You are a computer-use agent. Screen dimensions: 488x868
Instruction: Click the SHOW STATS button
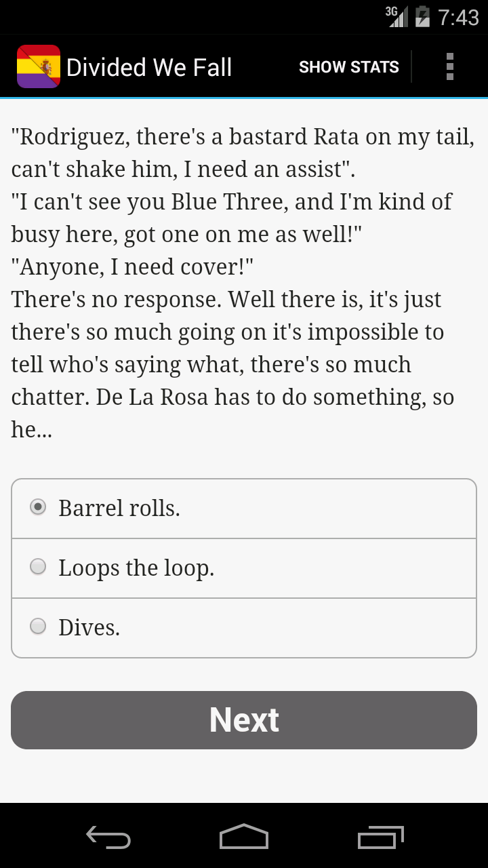tap(349, 67)
